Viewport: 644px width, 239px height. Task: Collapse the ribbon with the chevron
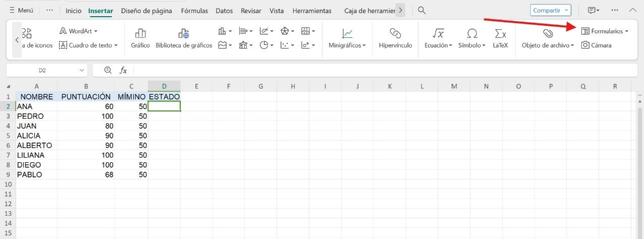coord(633,10)
